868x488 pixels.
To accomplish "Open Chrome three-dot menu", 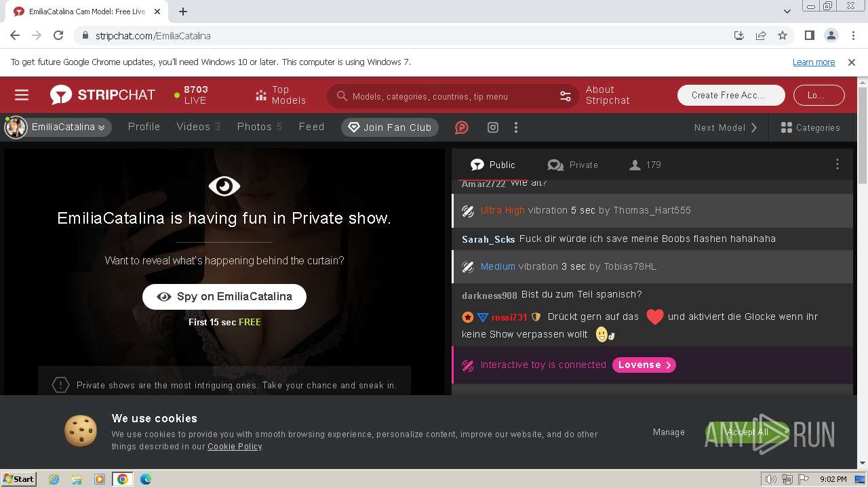I will (852, 35).
